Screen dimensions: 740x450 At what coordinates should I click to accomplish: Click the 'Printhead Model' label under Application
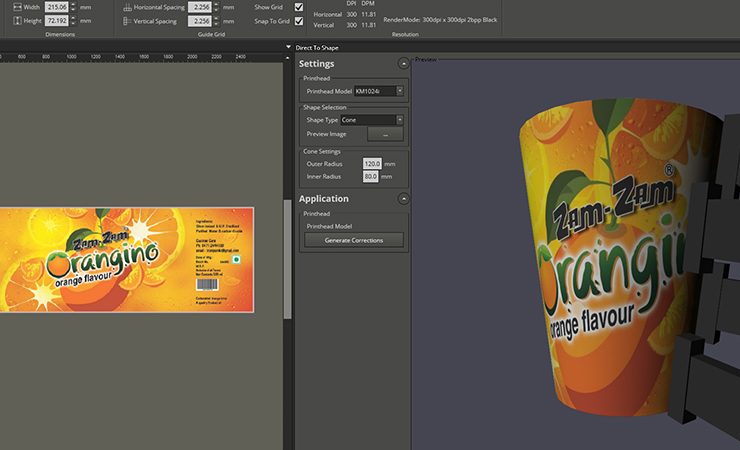pos(329,226)
